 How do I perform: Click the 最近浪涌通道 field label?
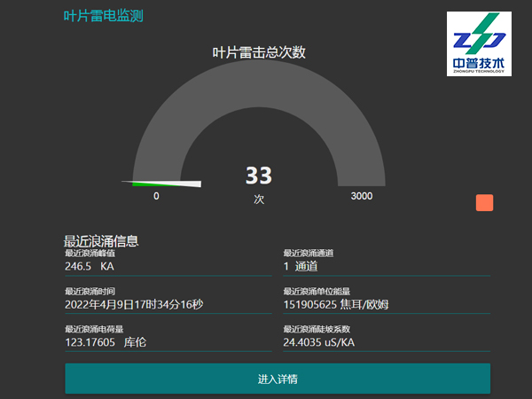pyautogui.click(x=308, y=253)
